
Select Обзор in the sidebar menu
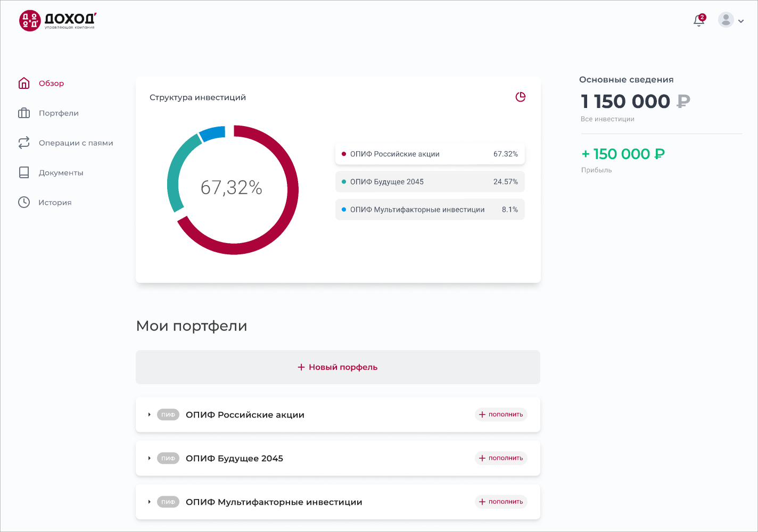51,83
